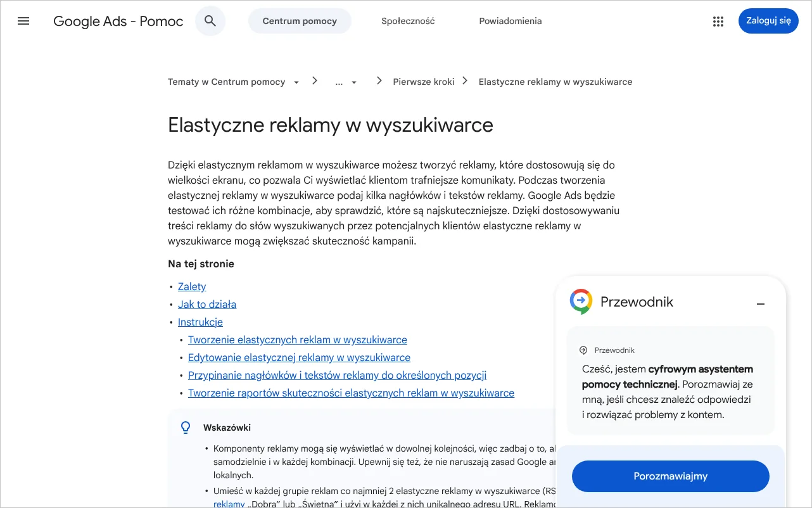This screenshot has width=812, height=508.
Task: Click the Przewodnik colorful logo icon
Action: 581,302
